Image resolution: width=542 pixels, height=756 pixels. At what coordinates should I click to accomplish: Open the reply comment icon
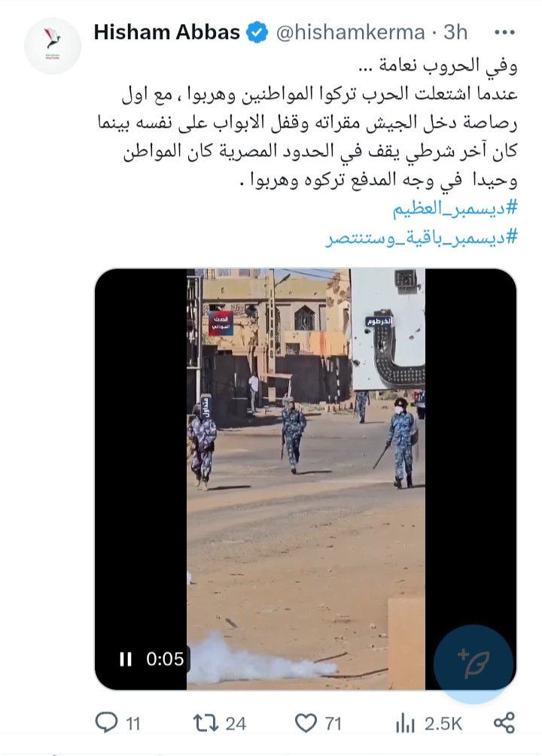coord(106,723)
